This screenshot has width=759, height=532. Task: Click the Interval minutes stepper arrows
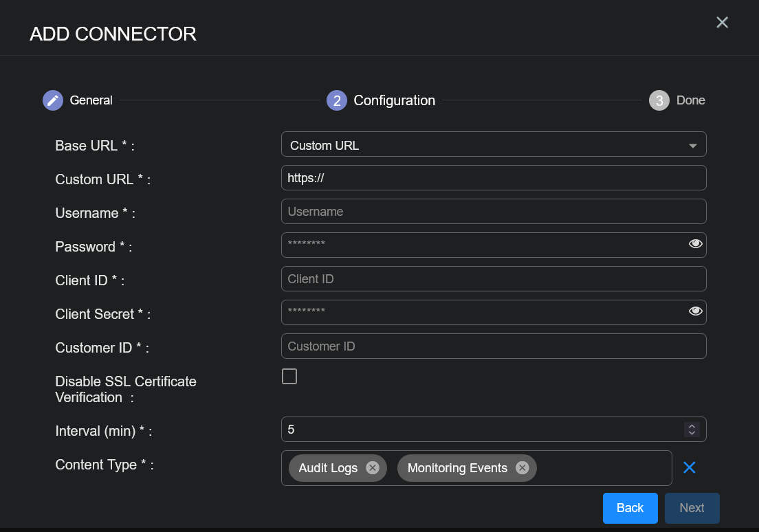click(x=692, y=430)
